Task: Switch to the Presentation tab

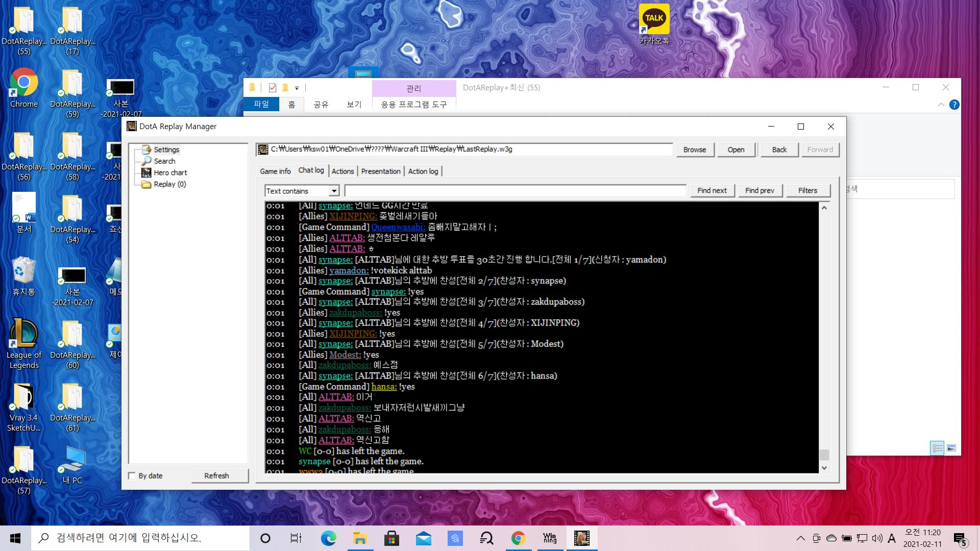Action: click(381, 171)
